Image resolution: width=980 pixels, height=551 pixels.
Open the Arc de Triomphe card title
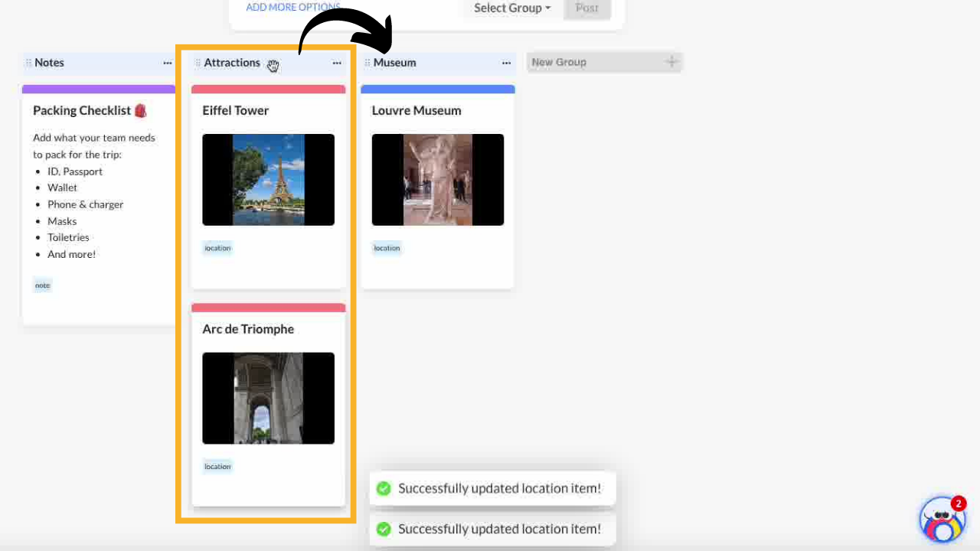pyautogui.click(x=248, y=329)
